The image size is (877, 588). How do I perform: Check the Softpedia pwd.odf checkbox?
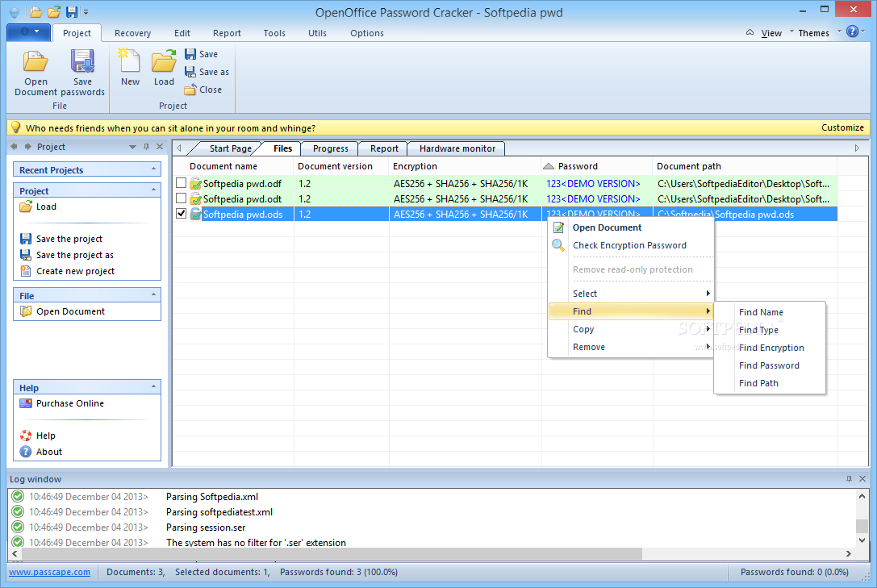[x=182, y=183]
